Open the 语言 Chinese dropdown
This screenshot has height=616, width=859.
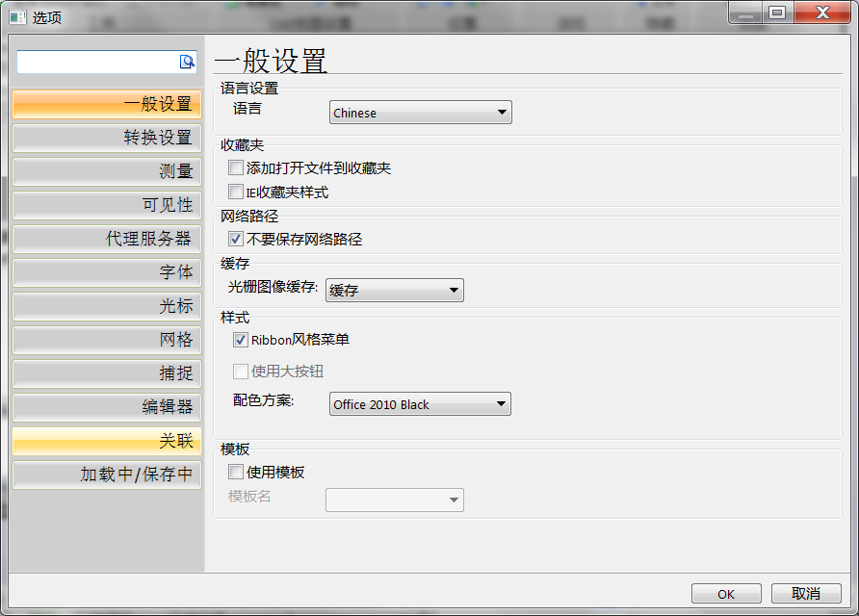tap(420, 113)
